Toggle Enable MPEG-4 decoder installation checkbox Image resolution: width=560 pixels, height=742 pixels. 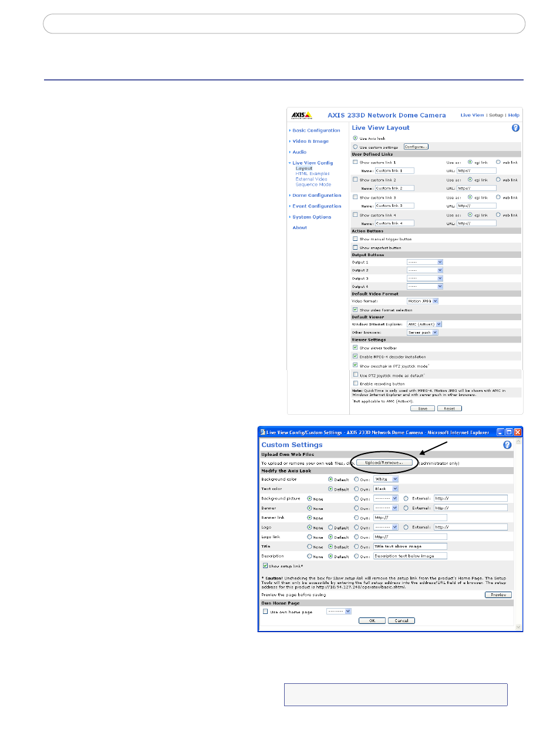[355, 357]
